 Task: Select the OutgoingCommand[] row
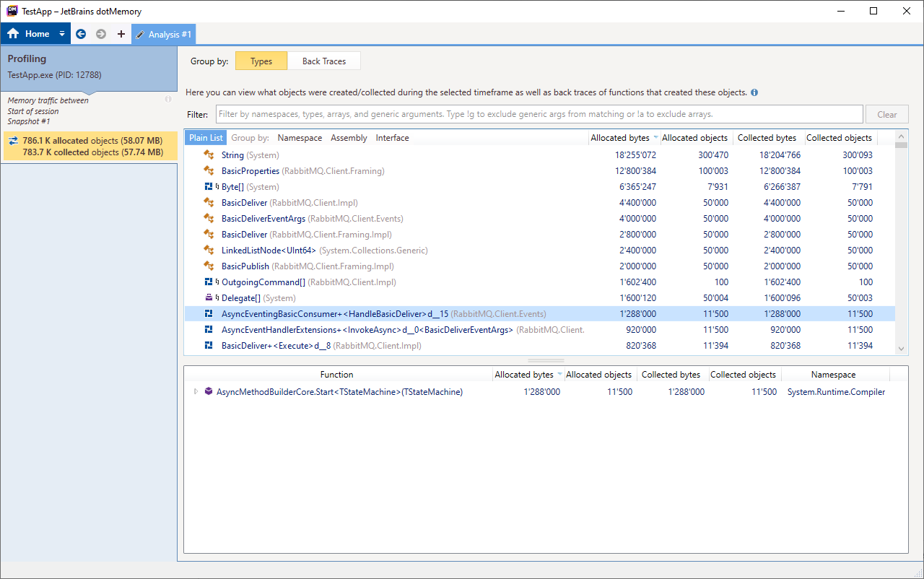[539, 282]
